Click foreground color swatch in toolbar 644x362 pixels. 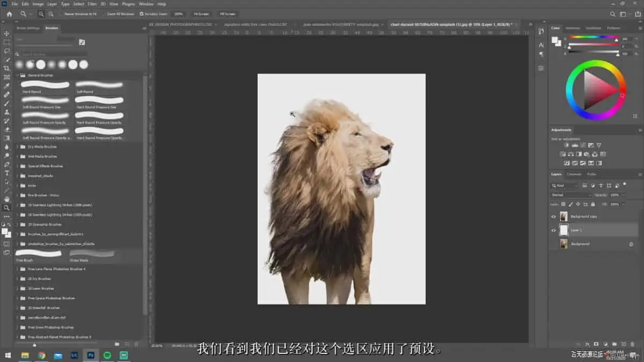5,231
